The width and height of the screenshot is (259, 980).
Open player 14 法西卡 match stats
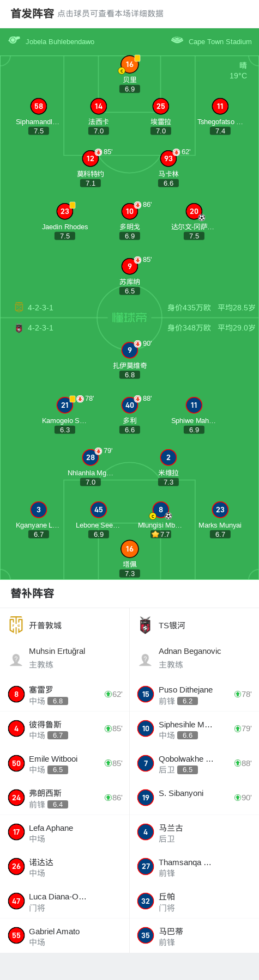[x=99, y=106]
